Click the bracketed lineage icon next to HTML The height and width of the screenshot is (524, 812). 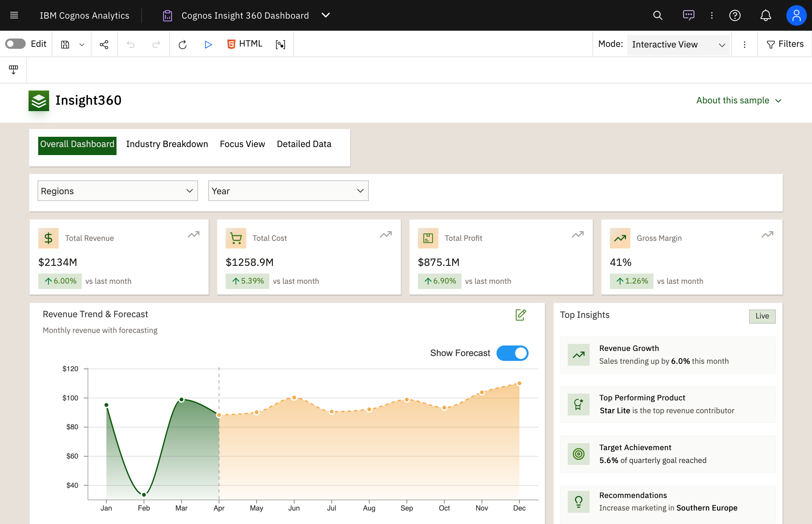coord(280,45)
